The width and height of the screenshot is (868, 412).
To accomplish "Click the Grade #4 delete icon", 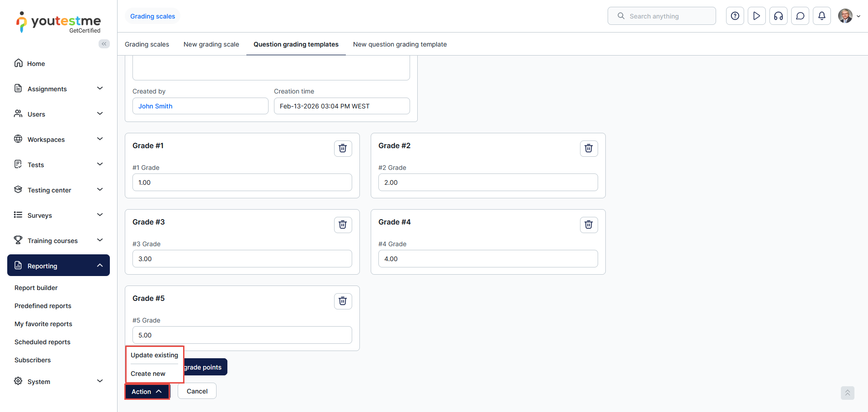I will point(589,225).
